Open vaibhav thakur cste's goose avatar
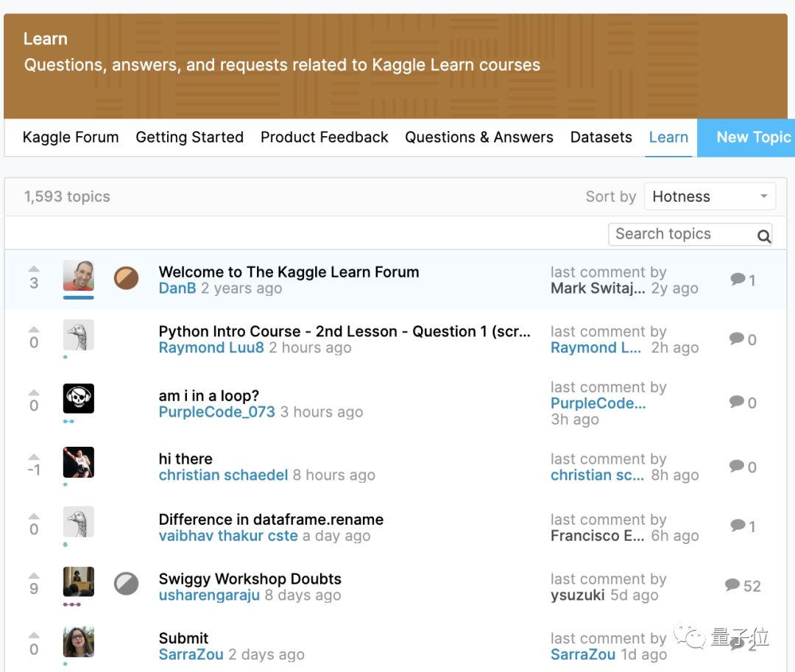The width and height of the screenshot is (795, 672). [78, 522]
